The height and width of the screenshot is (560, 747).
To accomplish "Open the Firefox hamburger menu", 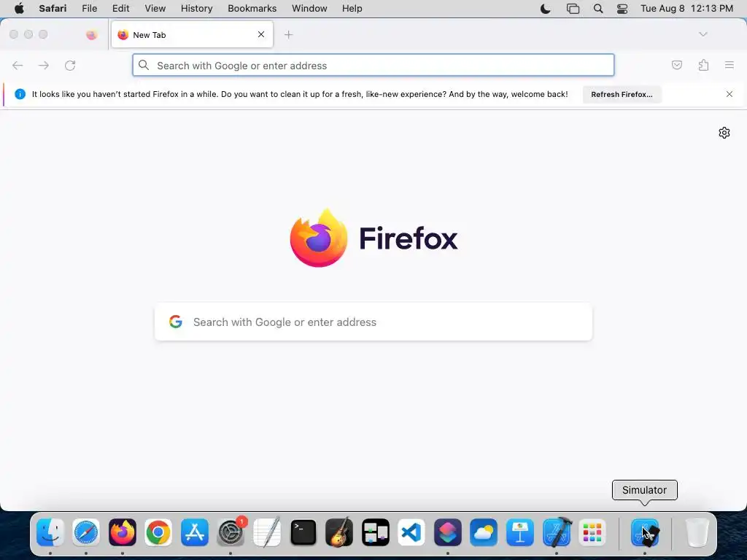I will point(729,65).
